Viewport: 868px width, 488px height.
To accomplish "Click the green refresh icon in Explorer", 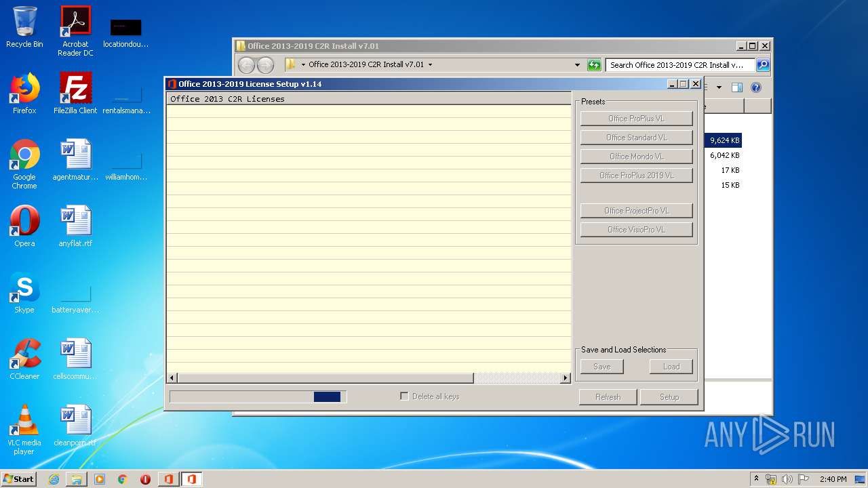I will tap(594, 65).
